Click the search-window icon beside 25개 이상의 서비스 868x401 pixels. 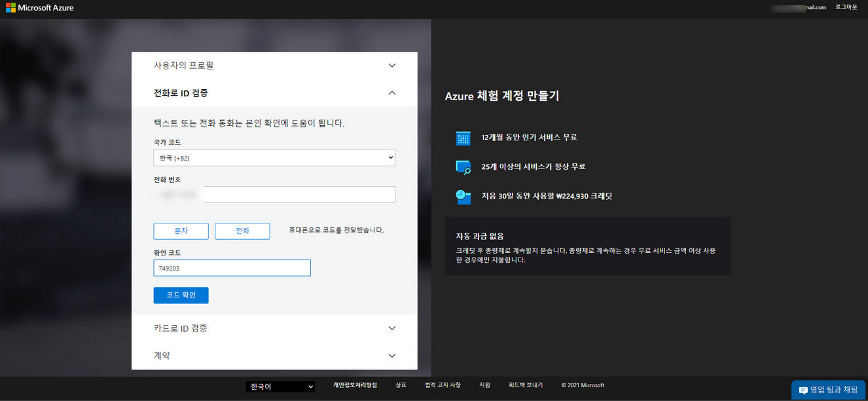click(463, 167)
